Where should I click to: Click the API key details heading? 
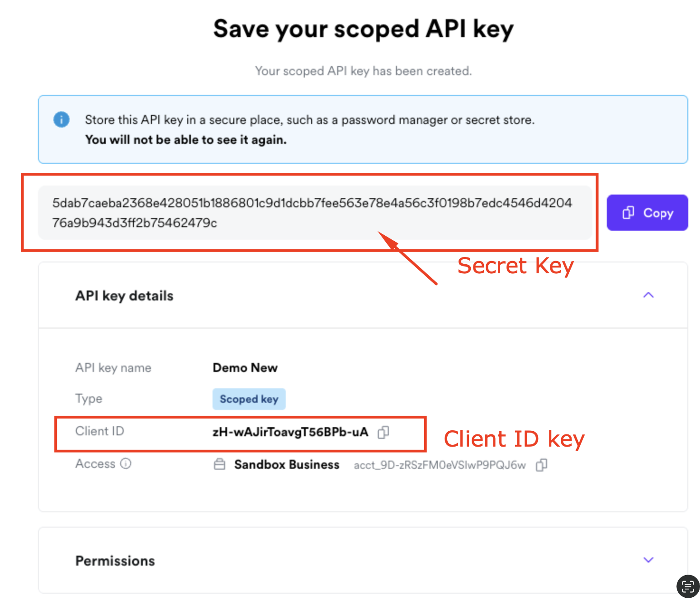click(124, 296)
